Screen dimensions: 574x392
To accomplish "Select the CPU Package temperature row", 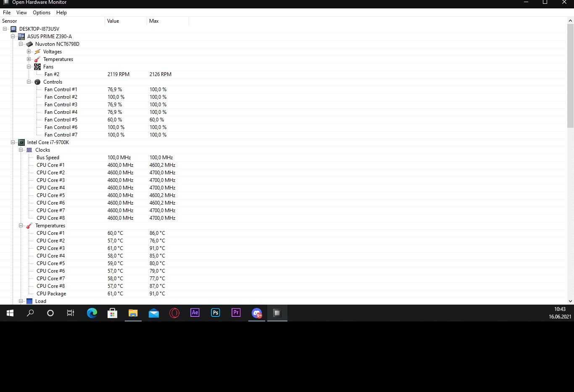I will tap(284, 294).
